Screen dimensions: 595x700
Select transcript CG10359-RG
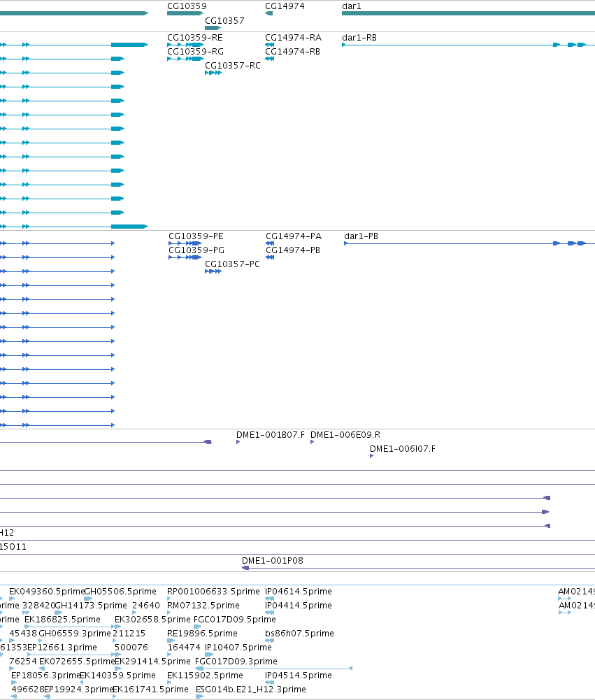pos(195,52)
